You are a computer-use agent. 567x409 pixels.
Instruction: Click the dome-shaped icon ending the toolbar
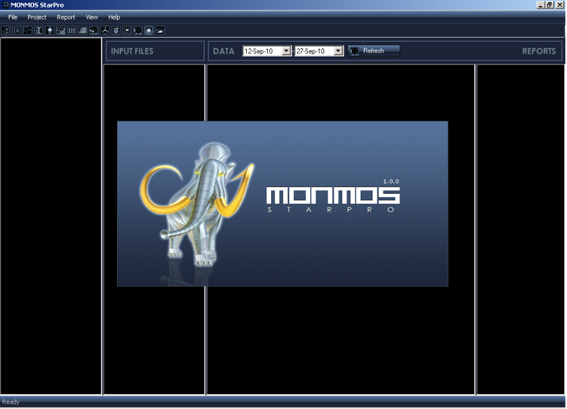click(160, 30)
